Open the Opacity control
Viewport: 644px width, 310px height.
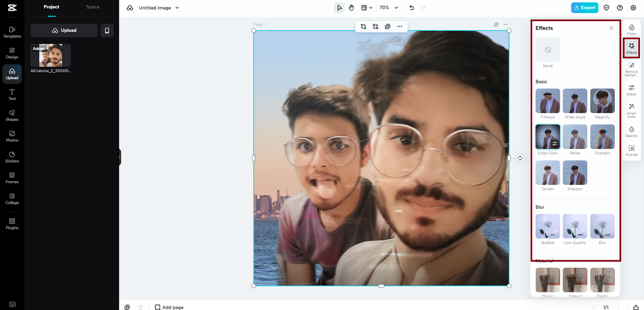(631, 132)
